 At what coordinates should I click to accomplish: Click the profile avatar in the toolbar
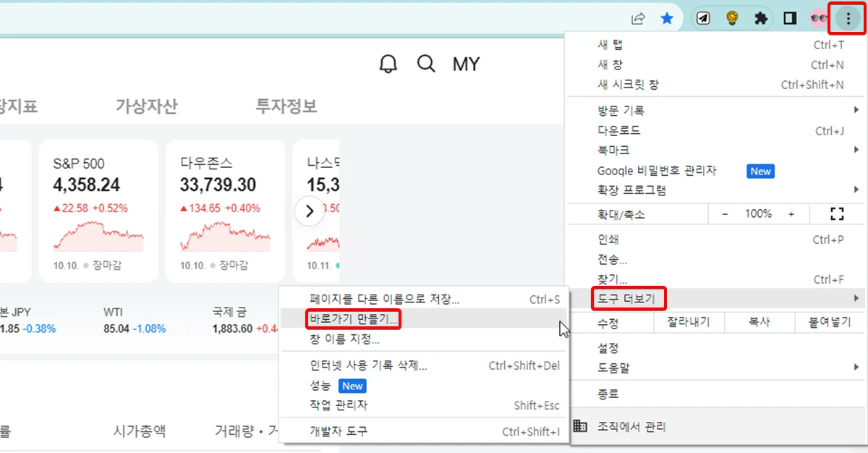[818, 18]
